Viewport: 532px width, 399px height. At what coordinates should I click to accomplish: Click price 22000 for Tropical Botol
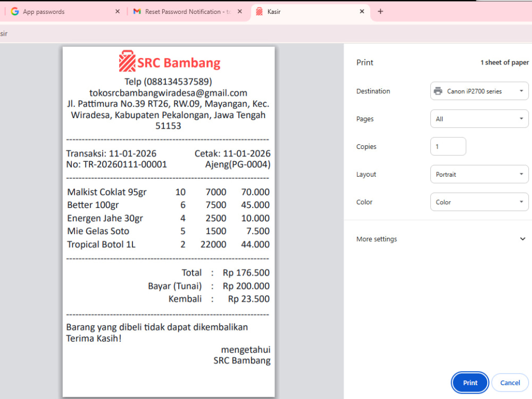[213, 244]
